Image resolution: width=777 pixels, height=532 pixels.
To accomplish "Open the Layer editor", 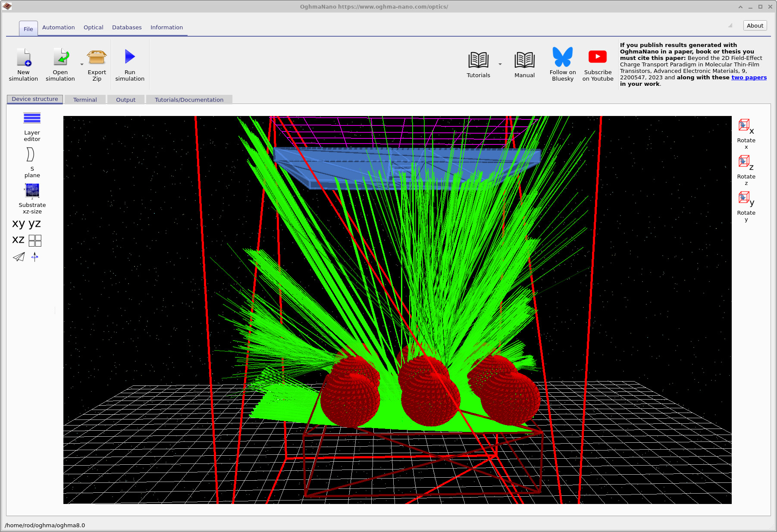I will coord(31,125).
